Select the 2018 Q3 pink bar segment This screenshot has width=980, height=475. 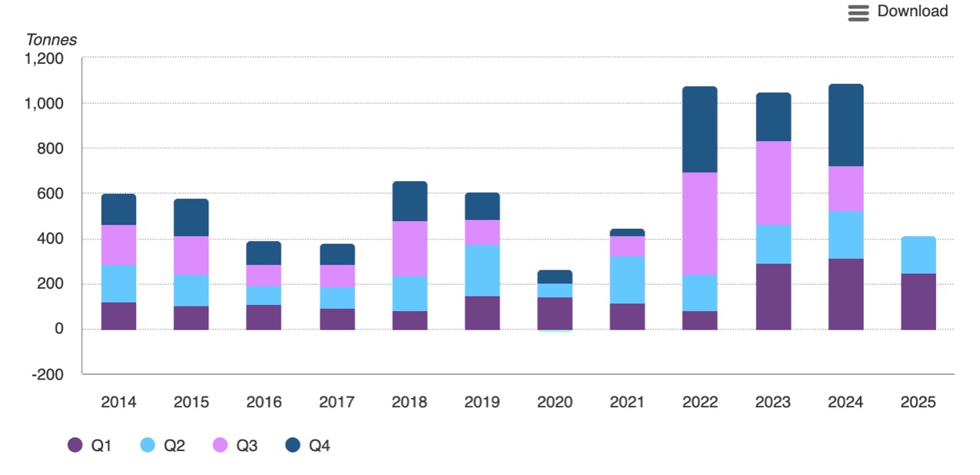tap(409, 249)
